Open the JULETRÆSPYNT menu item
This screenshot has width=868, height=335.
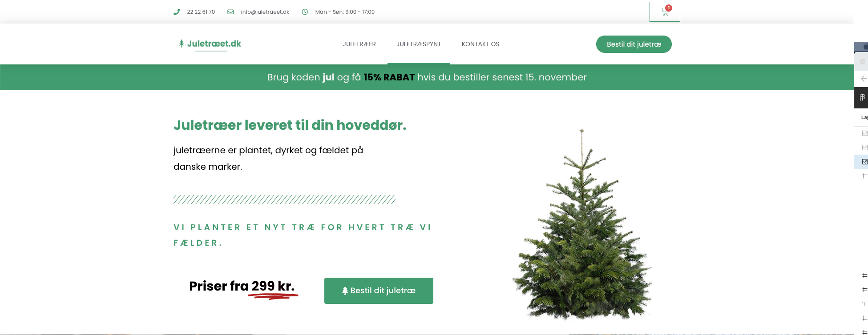click(x=419, y=44)
